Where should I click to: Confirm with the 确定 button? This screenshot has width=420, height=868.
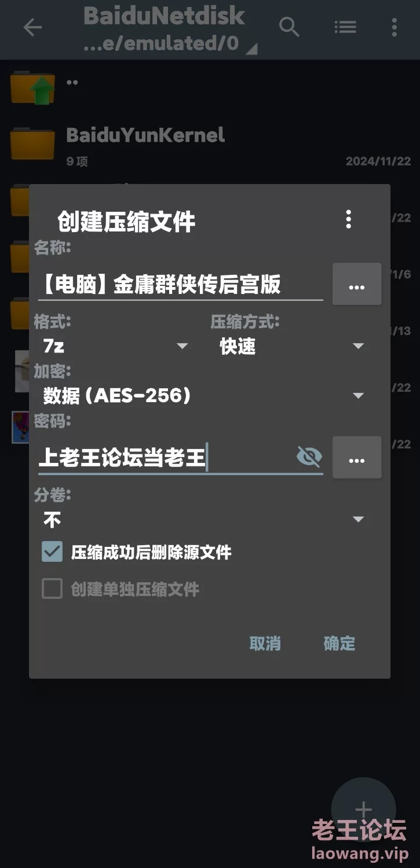[x=339, y=643]
